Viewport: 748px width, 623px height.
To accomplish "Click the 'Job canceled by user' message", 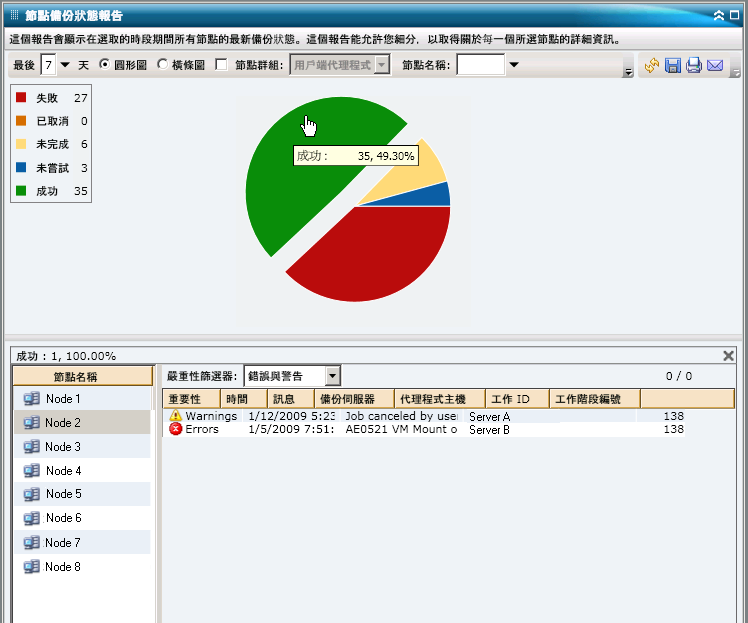I will (401, 416).
